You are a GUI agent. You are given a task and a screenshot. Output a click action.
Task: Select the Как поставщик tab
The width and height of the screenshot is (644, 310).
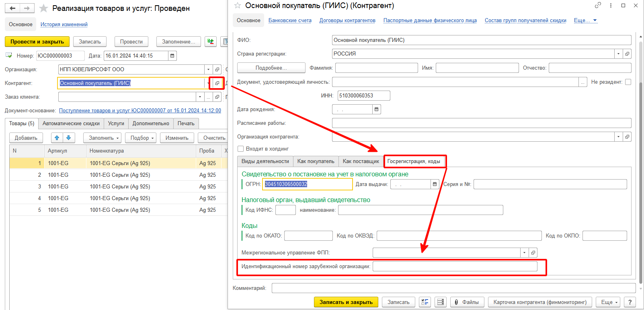coord(361,161)
